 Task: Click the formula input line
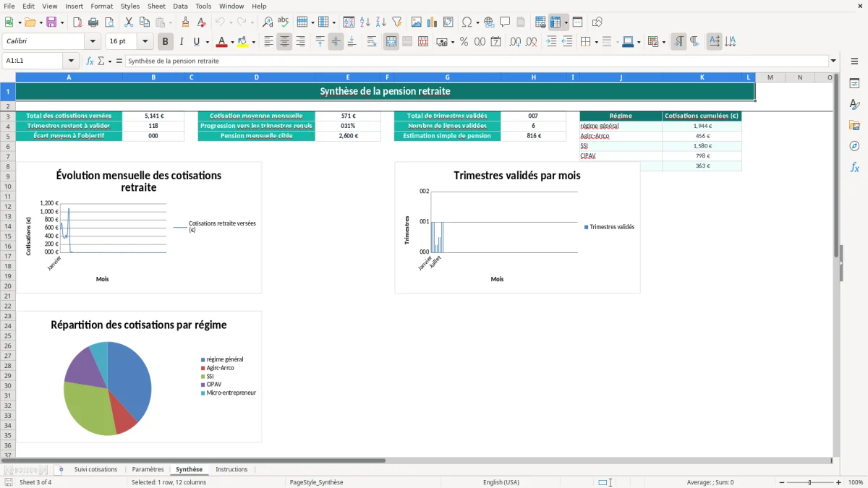click(476, 61)
